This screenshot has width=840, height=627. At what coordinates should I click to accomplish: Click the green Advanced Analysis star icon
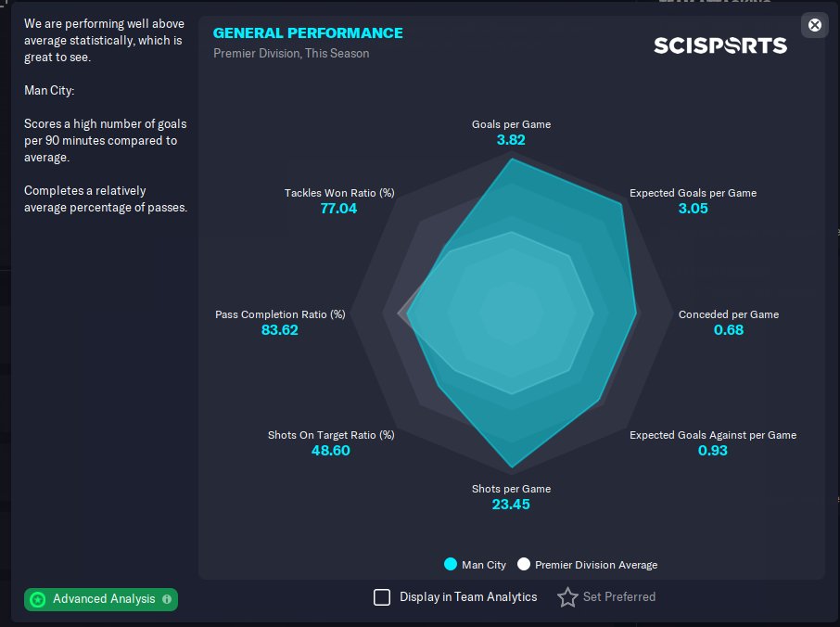[x=37, y=599]
